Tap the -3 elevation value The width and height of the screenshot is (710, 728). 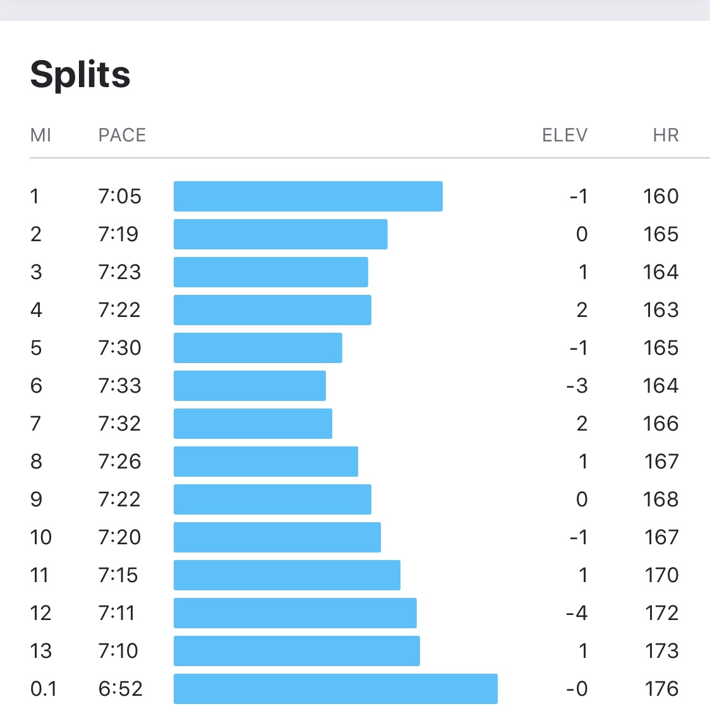pyautogui.click(x=577, y=386)
